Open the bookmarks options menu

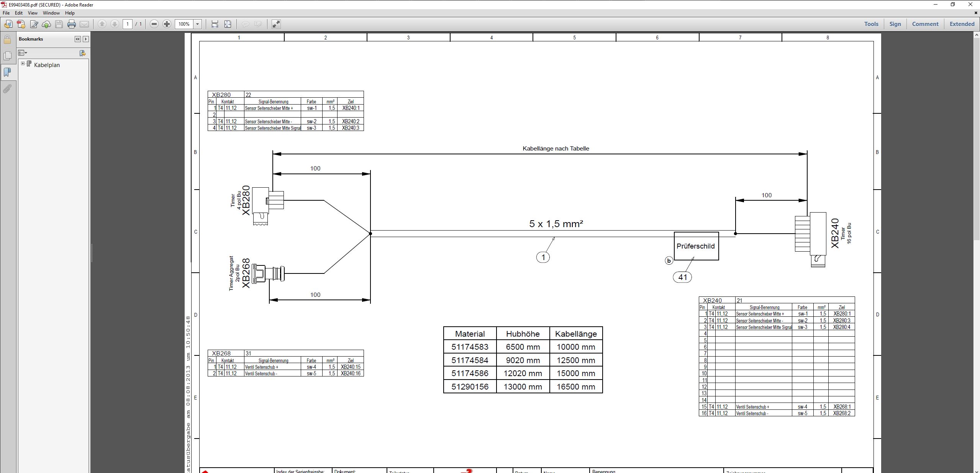coord(23,53)
